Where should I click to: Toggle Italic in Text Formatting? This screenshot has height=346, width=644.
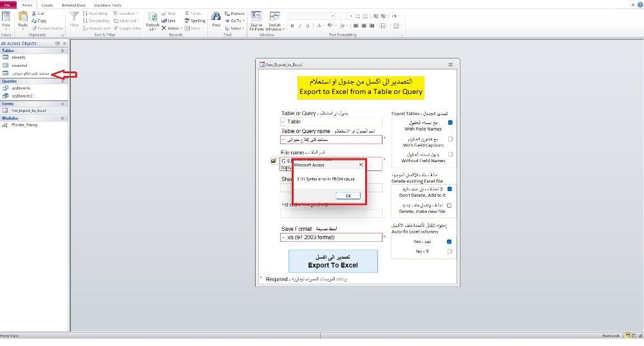(300, 26)
